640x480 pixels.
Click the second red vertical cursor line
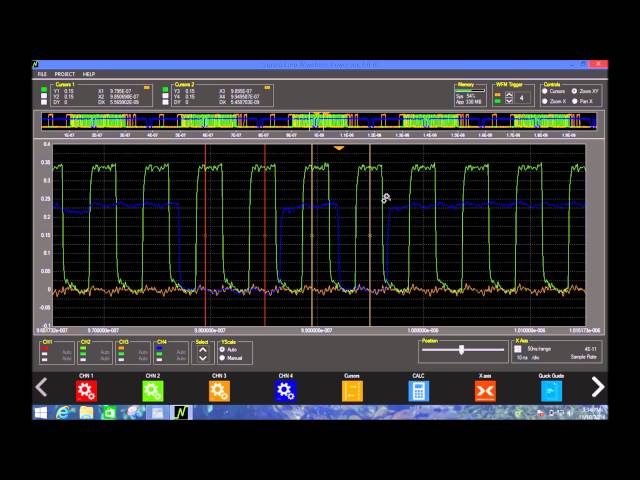(x=265, y=235)
